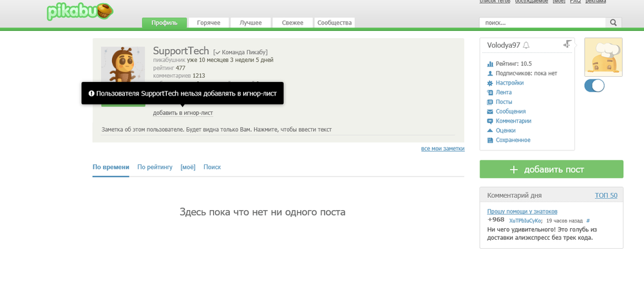Select the По рейтингу sorting tab
644x294 pixels.
coord(155,167)
